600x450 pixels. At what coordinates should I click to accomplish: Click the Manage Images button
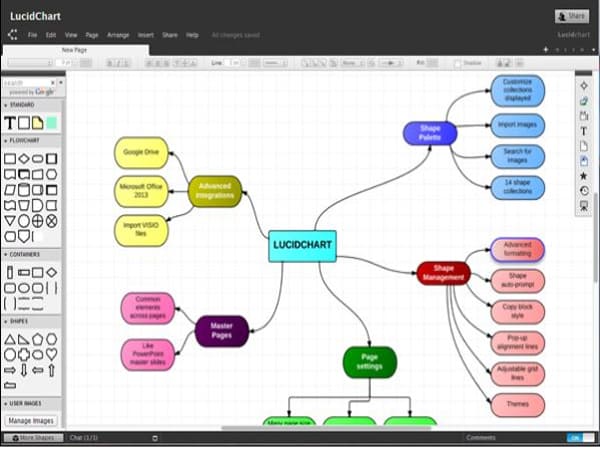click(x=31, y=421)
